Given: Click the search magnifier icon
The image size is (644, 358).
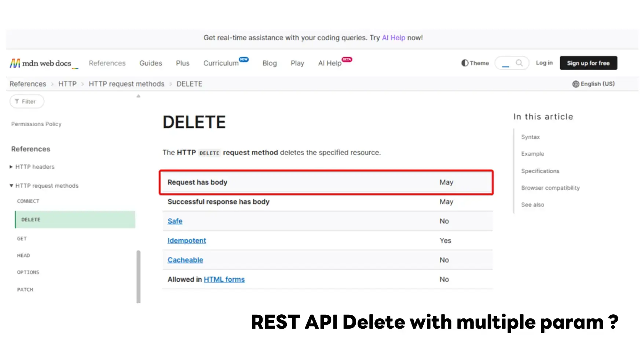Looking at the screenshot, I should tap(519, 63).
